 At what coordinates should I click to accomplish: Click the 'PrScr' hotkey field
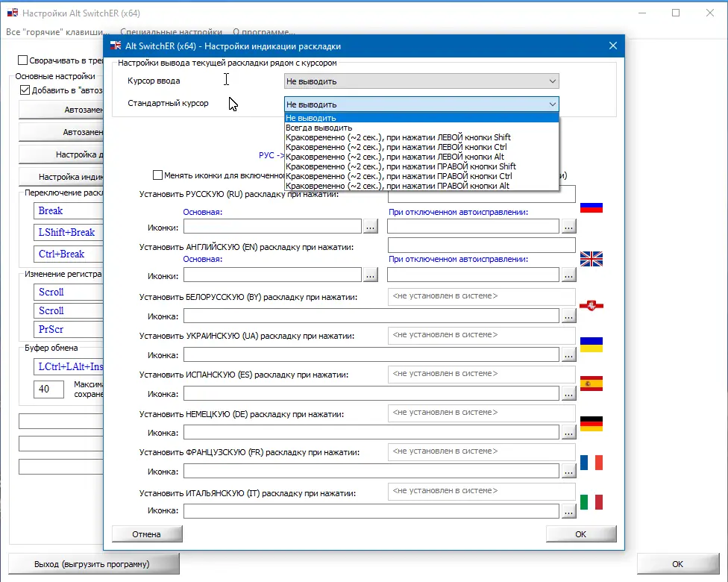click(x=69, y=329)
